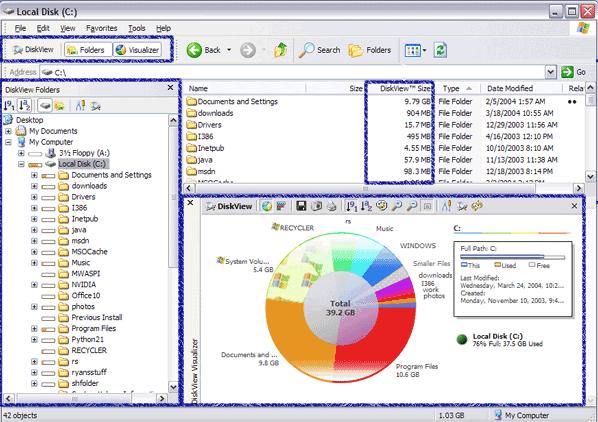Click the Print icon in Visualizer toolbar

(332, 206)
